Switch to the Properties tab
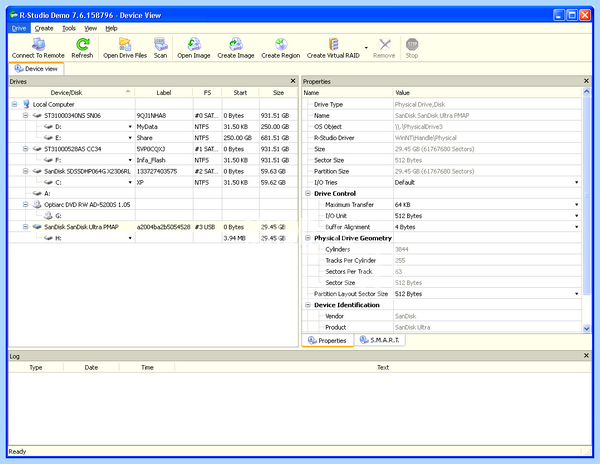 tap(328, 340)
